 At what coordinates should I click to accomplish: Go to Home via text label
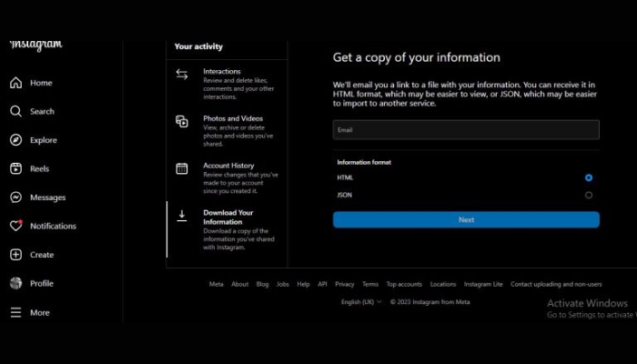click(41, 83)
